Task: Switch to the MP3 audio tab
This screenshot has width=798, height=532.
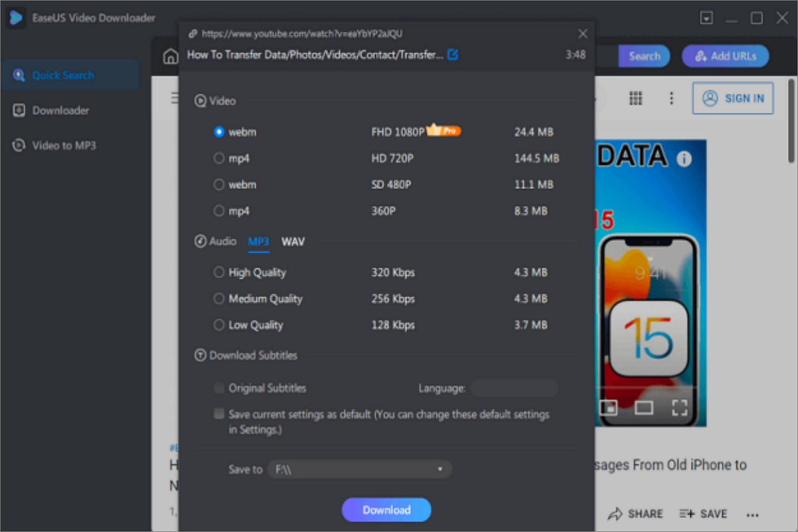Action: (x=259, y=241)
